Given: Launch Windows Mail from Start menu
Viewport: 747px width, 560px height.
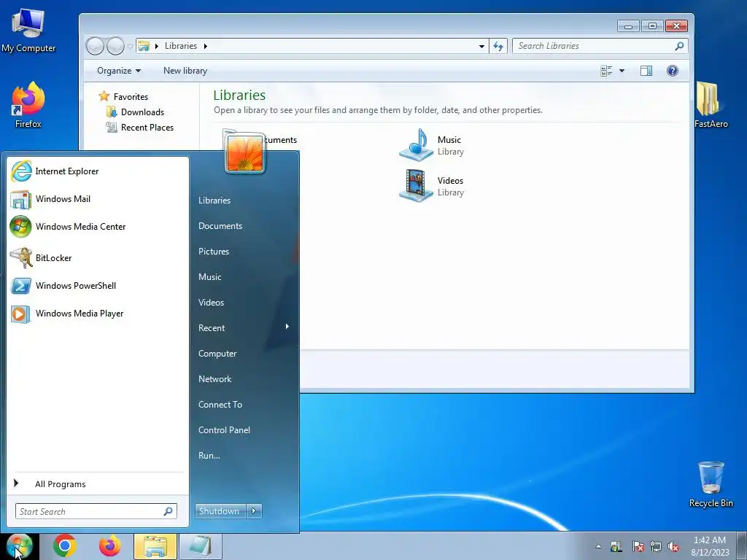Looking at the screenshot, I should pyautogui.click(x=98, y=199).
